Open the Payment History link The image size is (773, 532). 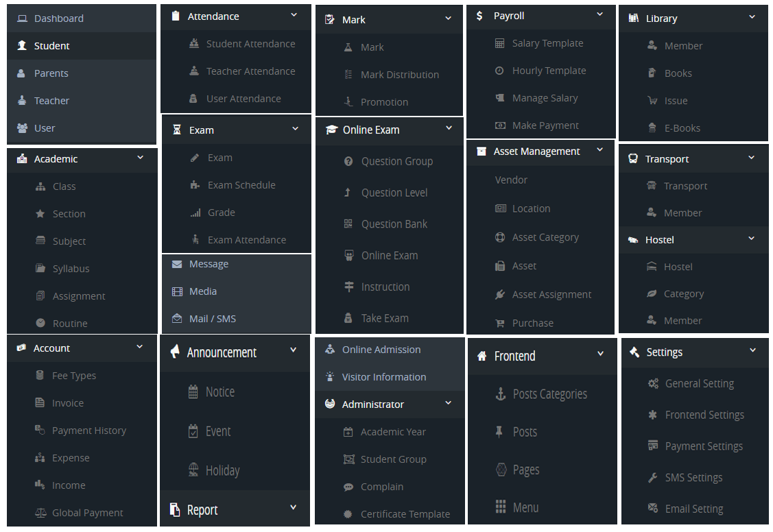click(89, 431)
